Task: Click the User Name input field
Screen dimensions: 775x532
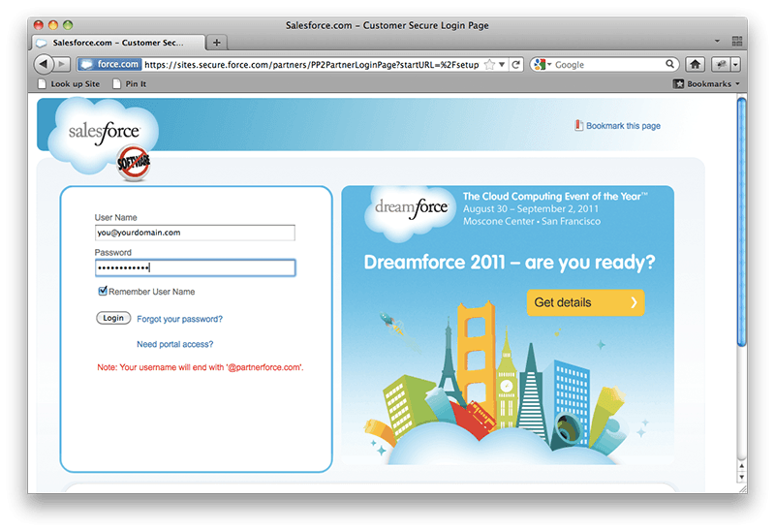Action: tap(195, 233)
